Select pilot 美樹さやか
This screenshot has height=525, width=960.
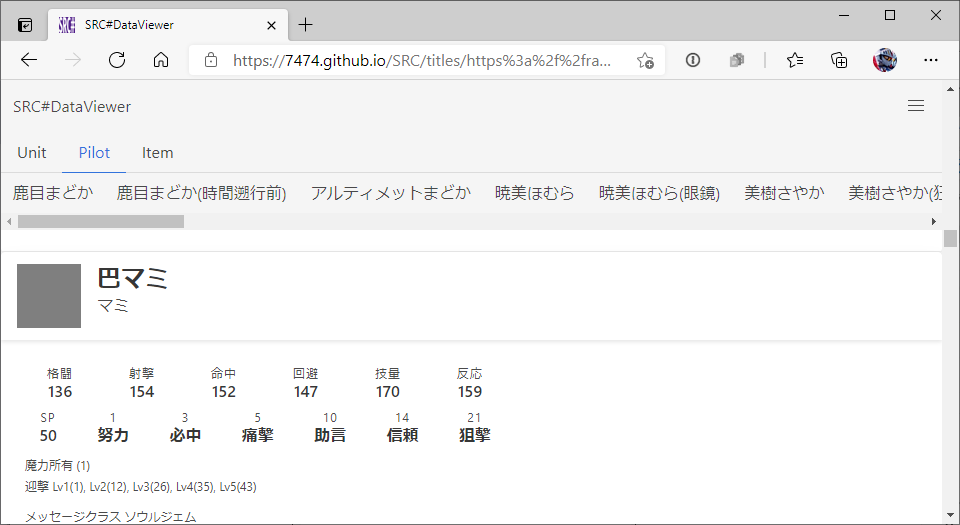pos(784,193)
